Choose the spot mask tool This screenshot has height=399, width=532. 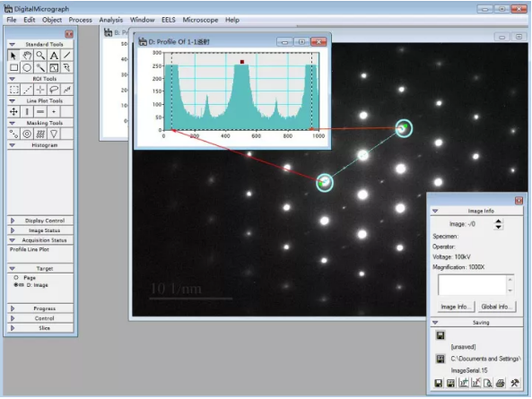[14, 134]
